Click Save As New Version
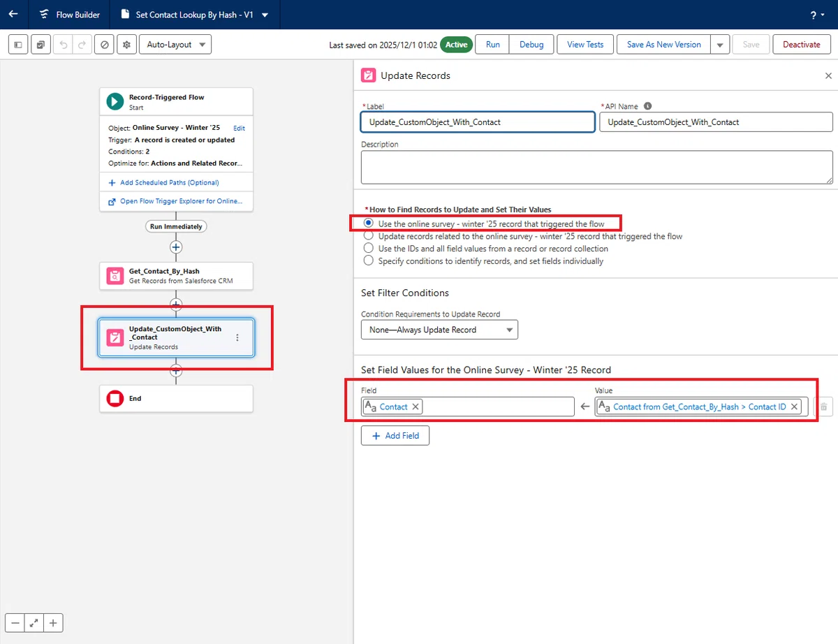Viewport: 838px width, 644px height. tap(663, 45)
